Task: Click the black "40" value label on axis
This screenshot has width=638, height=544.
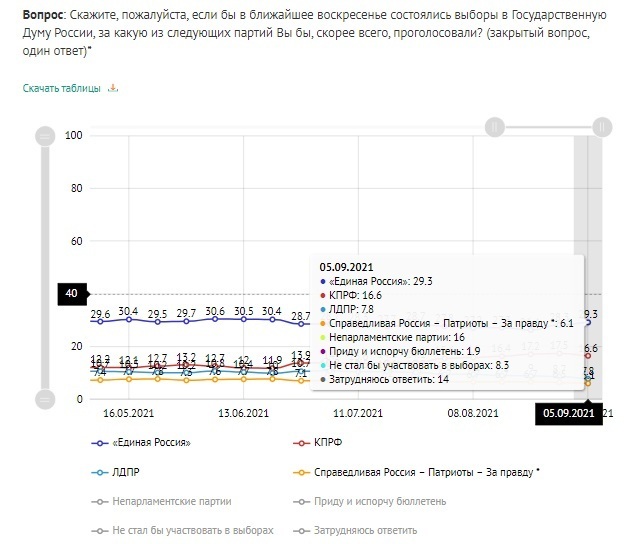Action: 72,294
